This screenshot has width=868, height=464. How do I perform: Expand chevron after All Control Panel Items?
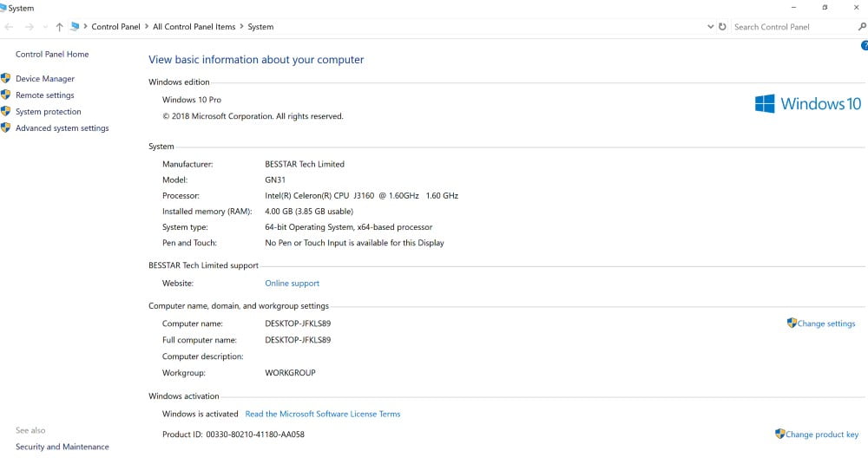tap(242, 27)
